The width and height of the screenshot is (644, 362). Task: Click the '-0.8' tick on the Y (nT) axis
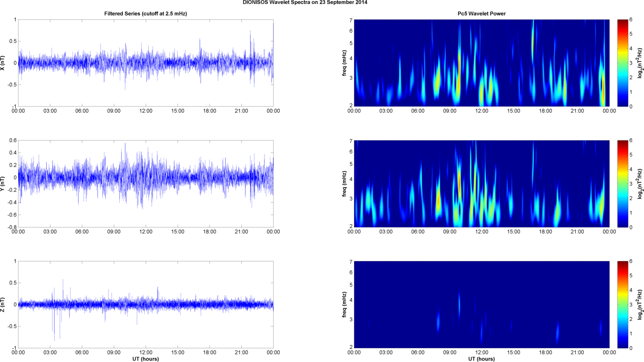click(12, 227)
